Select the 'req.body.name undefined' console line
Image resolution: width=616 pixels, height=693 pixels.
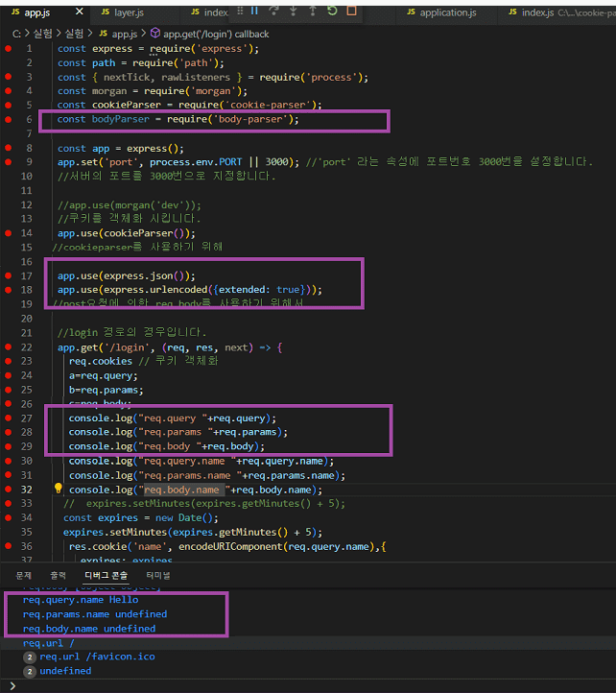pyautogui.click(x=89, y=629)
